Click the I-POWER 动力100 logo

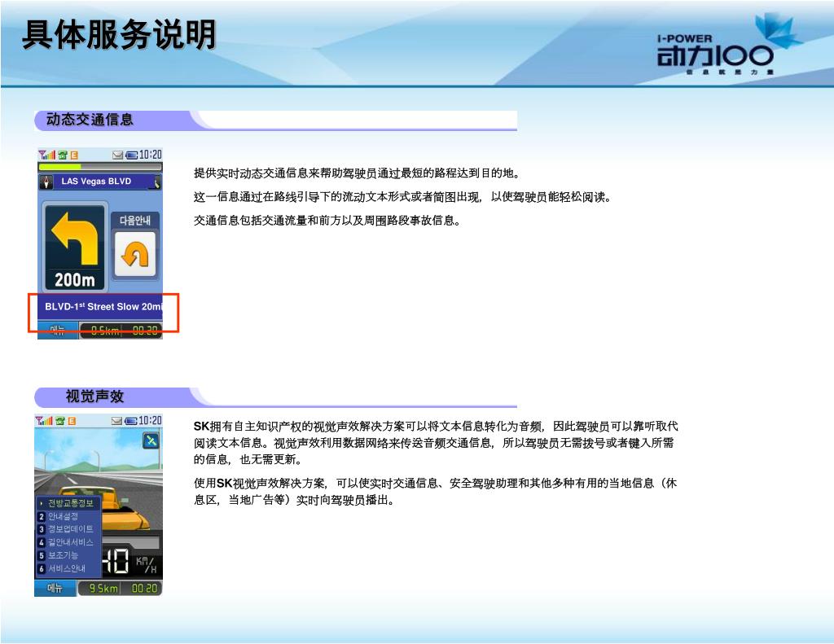729,46
